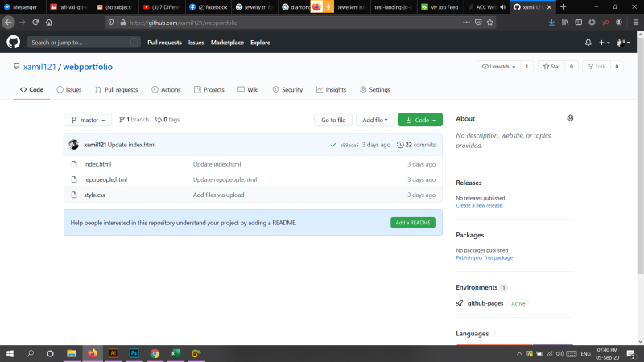Screen dimensions: 644x362
Task: Click the GitHub octocat logo
Action: click(x=14, y=42)
